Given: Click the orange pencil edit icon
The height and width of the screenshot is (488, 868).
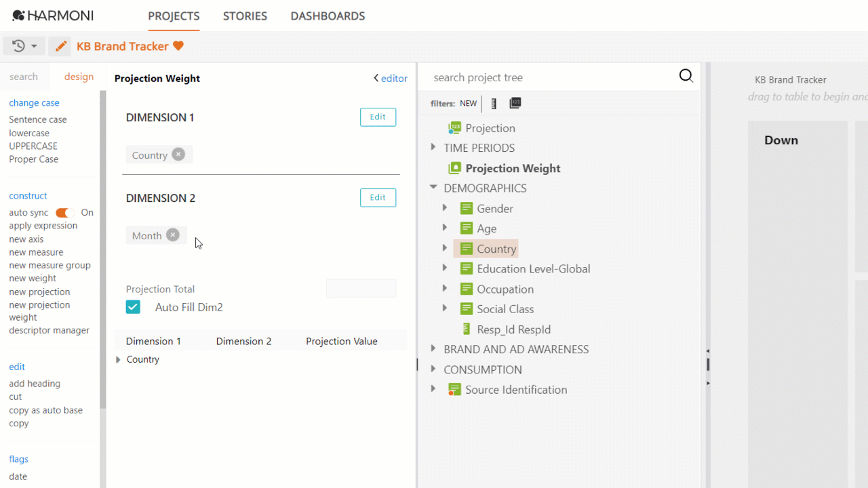Looking at the screenshot, I should click(61, 46).
